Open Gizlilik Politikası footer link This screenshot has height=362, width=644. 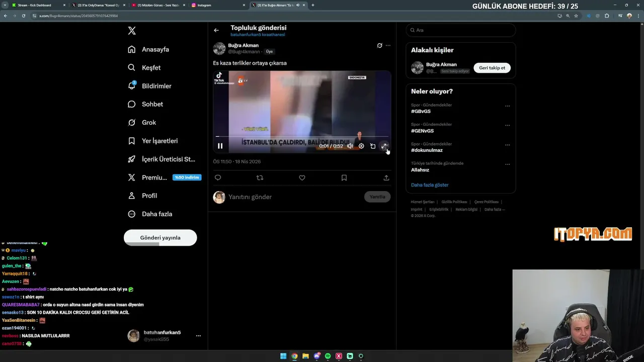pyautogui.click(x=454, y=202)
